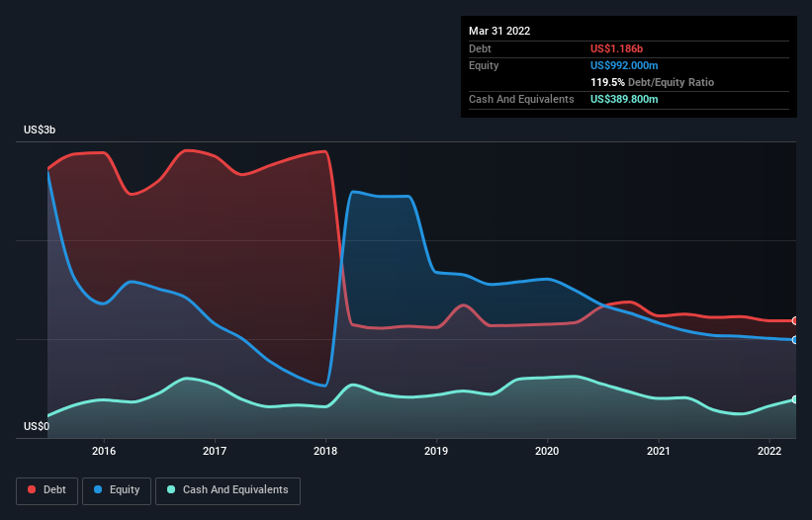Toggle the Debt legend button

point(47,490)
